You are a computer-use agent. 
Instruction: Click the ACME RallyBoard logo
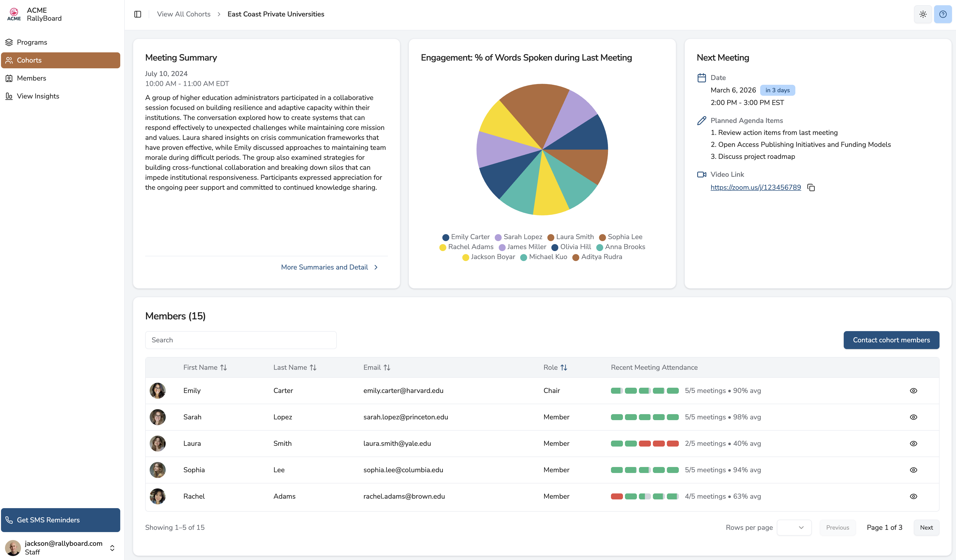tap(14, 14)
